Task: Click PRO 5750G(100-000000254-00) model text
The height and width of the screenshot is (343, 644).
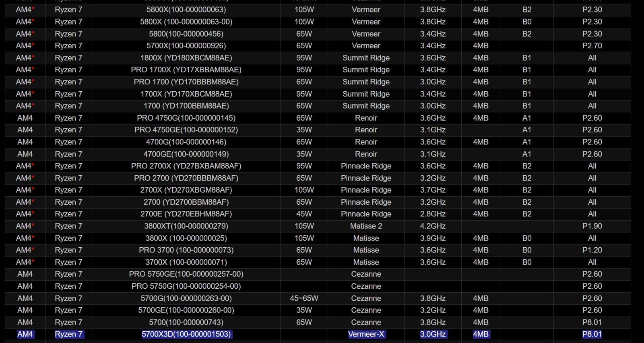Action: pos(186,286)
